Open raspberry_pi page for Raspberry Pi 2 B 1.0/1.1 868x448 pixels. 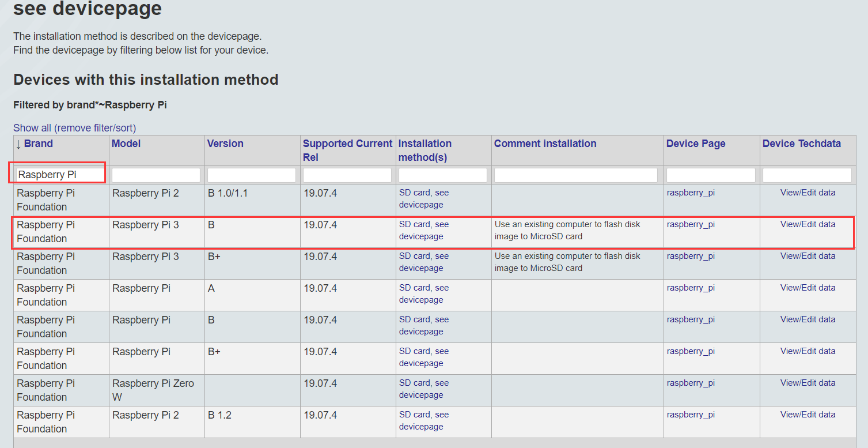[x=691, y=193]
